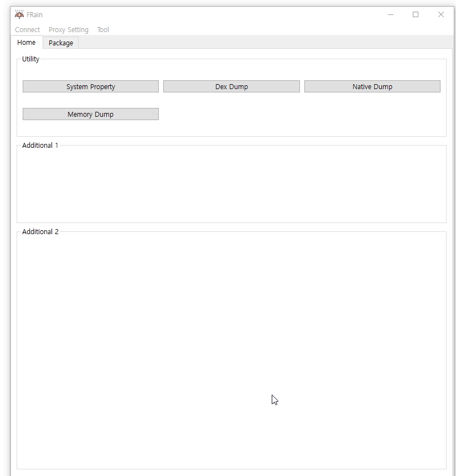Viewport: 456px width, 476px height.
Task: Click the Additional 2 group label
Action: (40, 231)
